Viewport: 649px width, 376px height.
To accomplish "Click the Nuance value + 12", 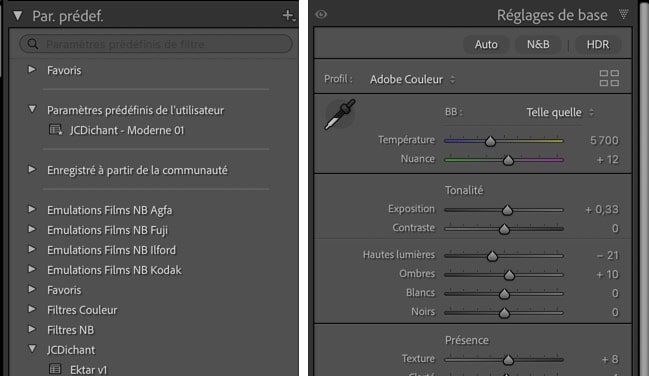I will [x=607, y=159].
